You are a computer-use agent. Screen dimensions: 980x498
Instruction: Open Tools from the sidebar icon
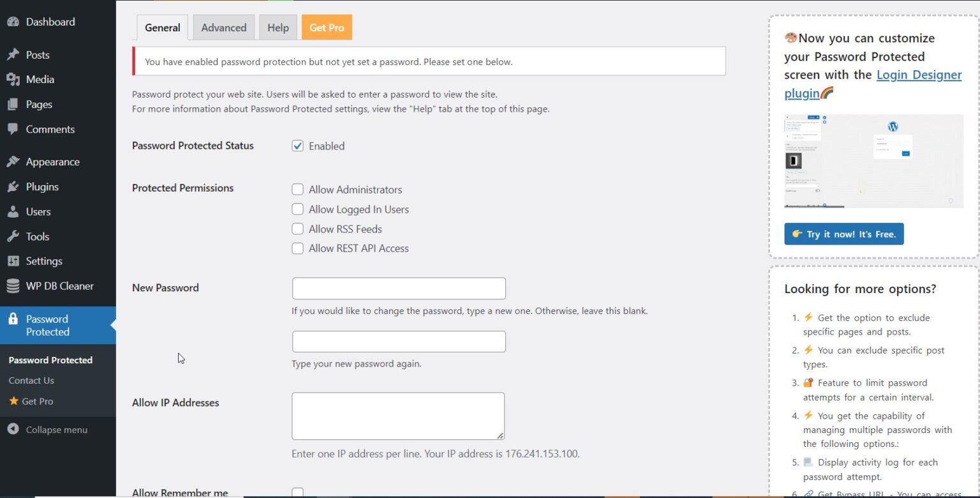tap(14, 236)
